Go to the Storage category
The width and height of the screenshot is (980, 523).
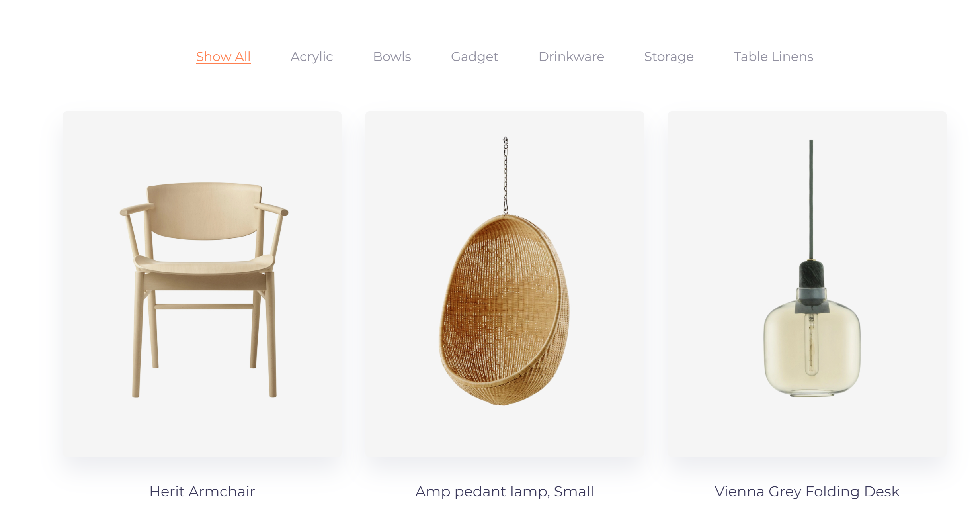(x=669, y=57)
